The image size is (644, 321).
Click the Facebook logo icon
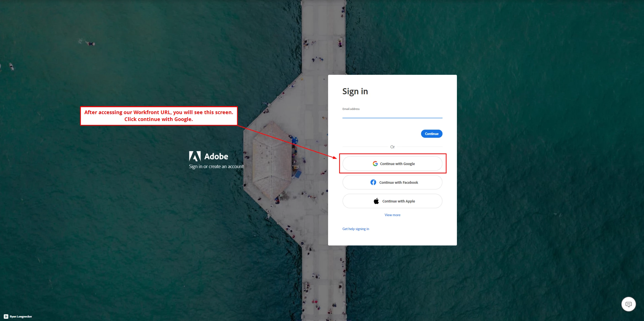(x=373, y=182)
